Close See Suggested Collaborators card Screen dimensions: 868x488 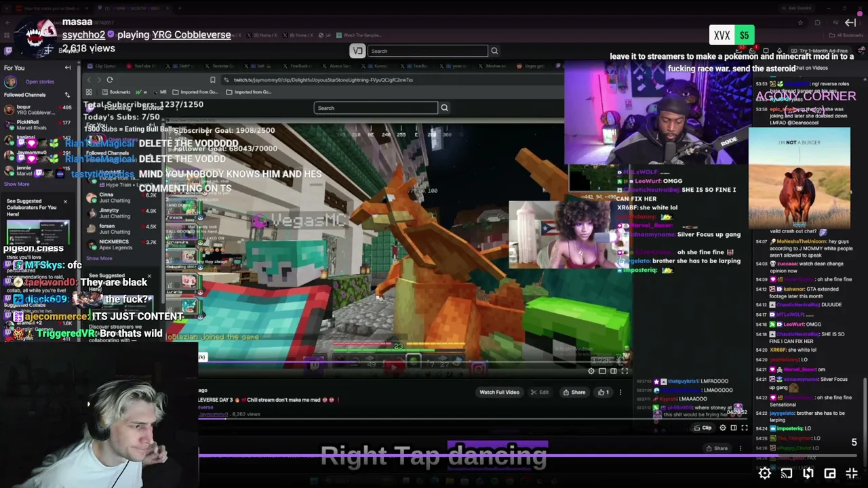coord(65,201)
